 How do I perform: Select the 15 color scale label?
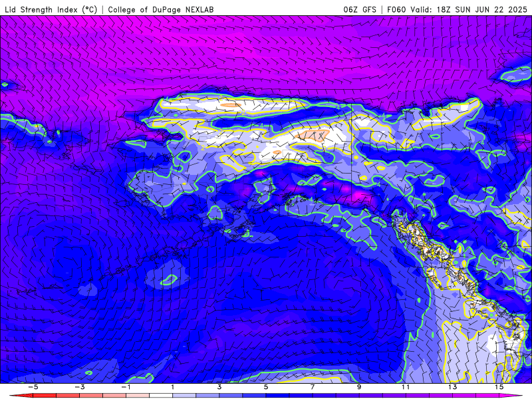pos(499,387)
